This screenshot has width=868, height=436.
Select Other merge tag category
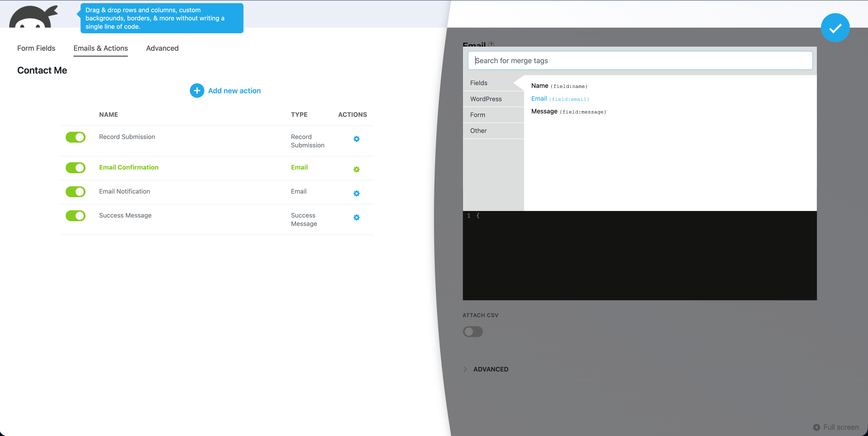pos(478,130)
